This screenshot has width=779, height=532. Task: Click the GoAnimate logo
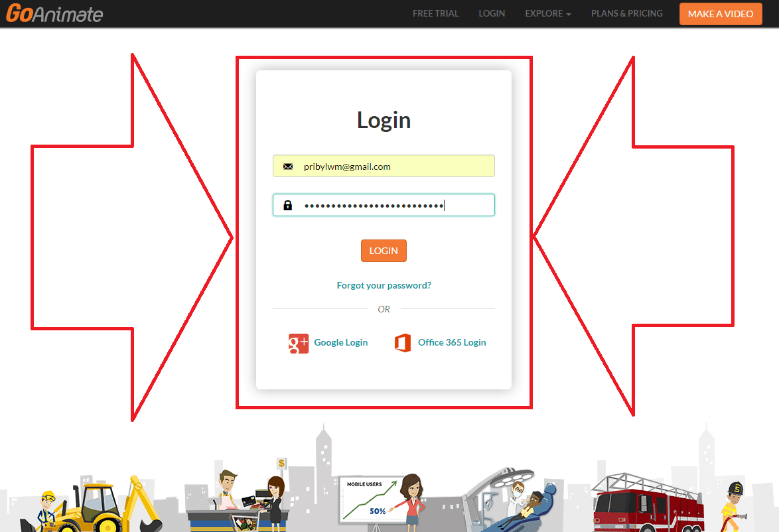[x=54, y=13]
